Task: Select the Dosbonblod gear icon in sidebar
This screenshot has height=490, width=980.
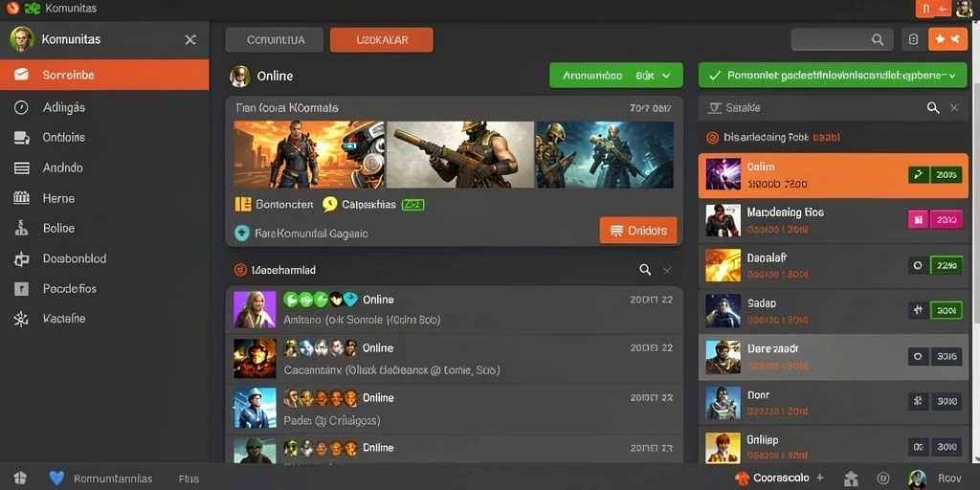Action: [x=21, y=258]
